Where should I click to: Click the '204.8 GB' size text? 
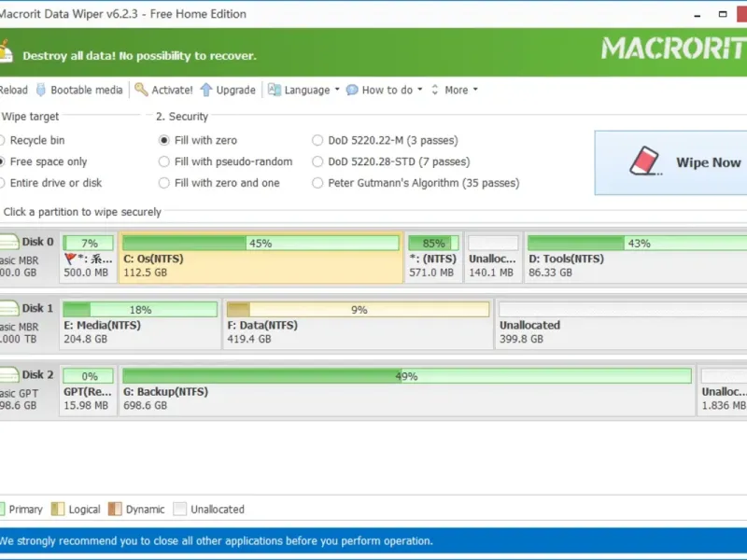86,339
